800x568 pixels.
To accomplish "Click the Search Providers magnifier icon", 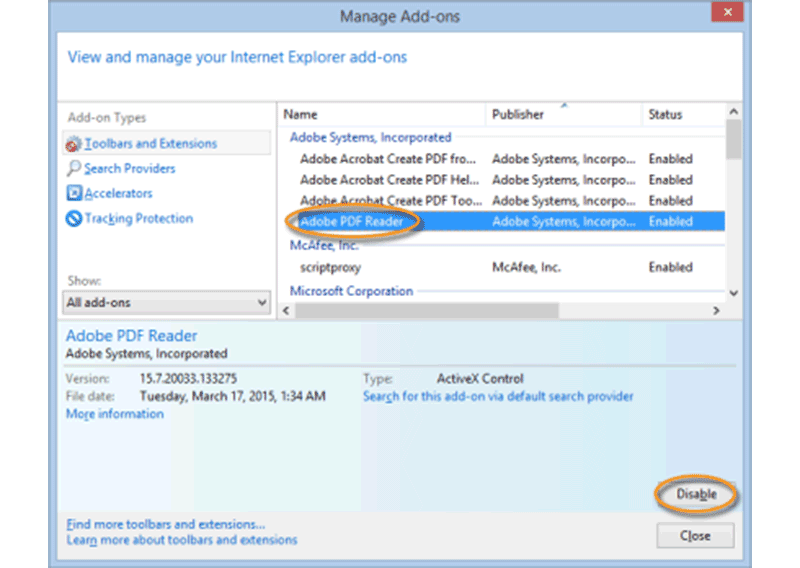I will pyautogui.click(x=73, y=168).
